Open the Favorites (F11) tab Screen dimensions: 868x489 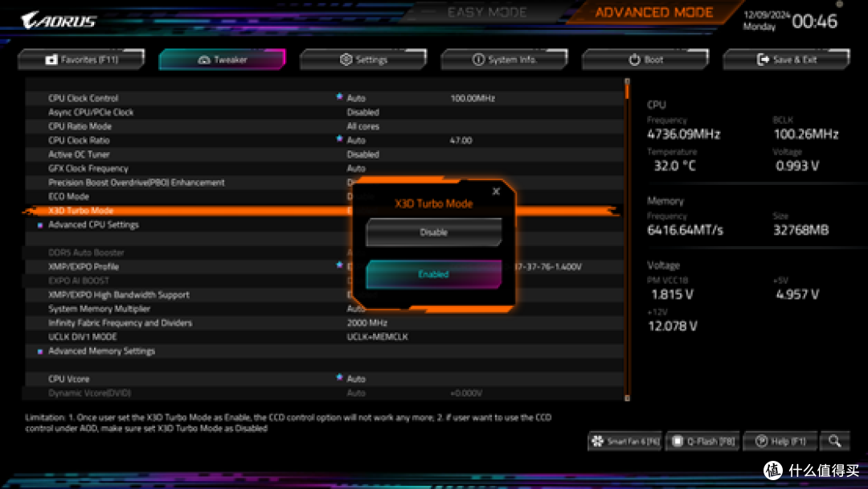(x=81, y=60)
